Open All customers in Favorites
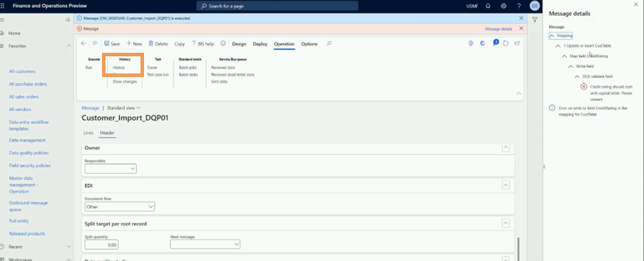The image size is (644, 261). point(22,71)
